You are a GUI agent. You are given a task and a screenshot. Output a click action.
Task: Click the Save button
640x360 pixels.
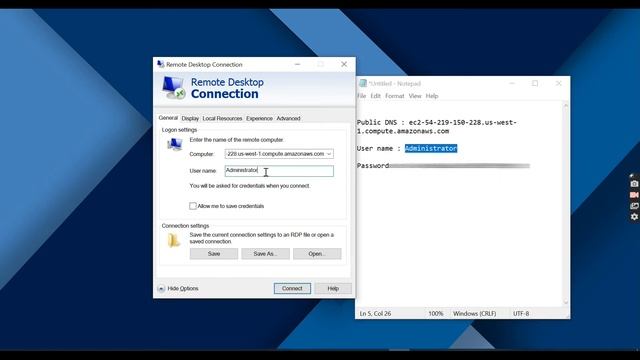[214, 253]
